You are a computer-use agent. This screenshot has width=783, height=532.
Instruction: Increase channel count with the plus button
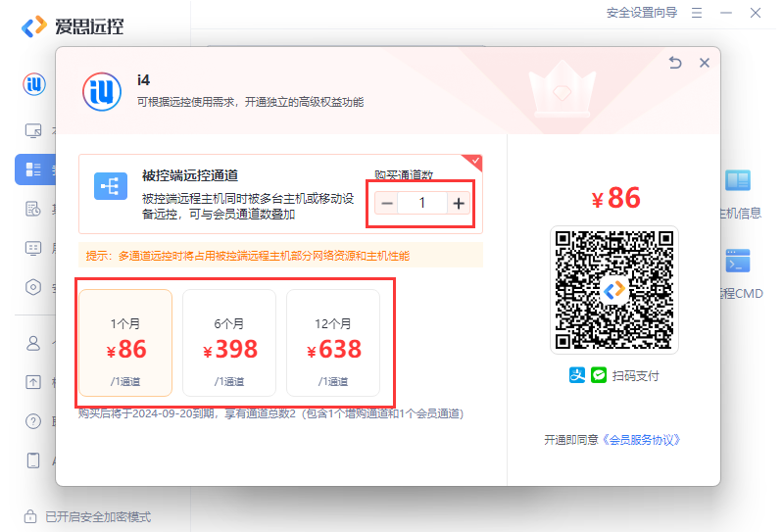pyautogui.click(x=458, y=203)
